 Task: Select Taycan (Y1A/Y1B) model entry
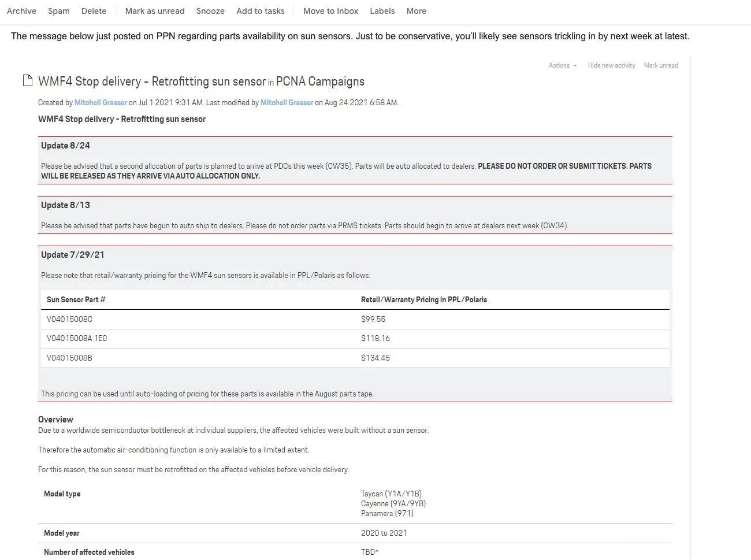[392, 494]
